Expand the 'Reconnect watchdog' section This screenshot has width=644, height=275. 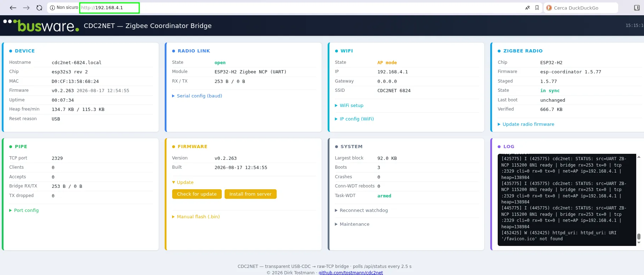click(361, 210)
